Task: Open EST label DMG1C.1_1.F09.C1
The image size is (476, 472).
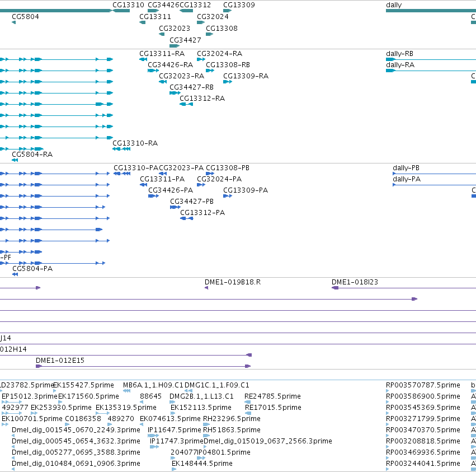Action: tap(217, 385)
